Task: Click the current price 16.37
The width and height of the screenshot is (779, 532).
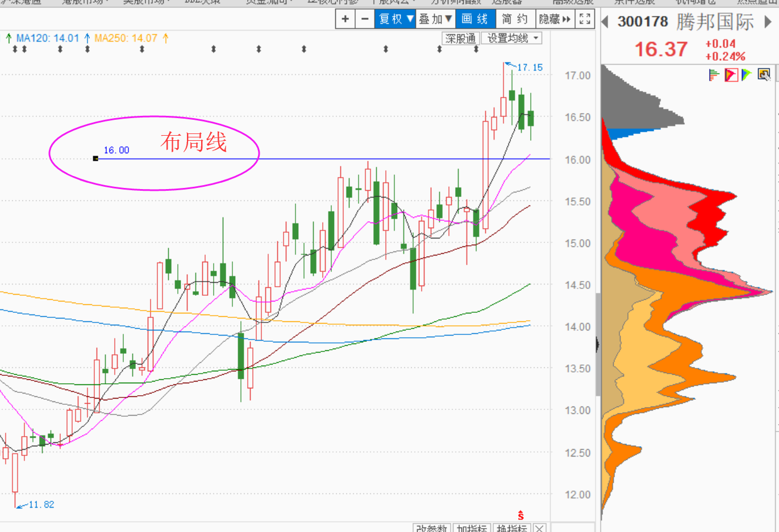Action: tap(661, 49)
